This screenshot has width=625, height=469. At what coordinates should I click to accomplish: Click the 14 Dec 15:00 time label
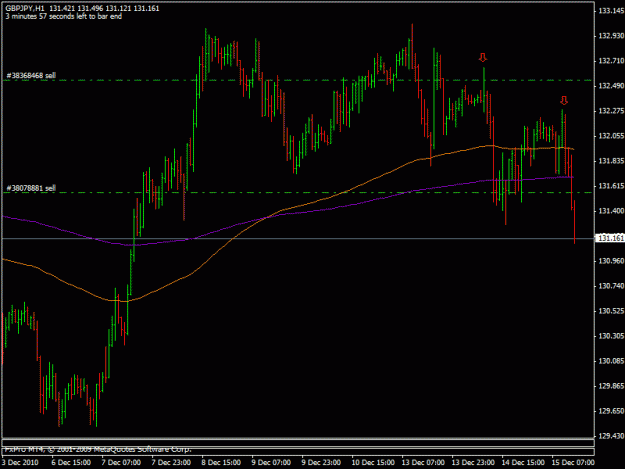tap(523, 463)
